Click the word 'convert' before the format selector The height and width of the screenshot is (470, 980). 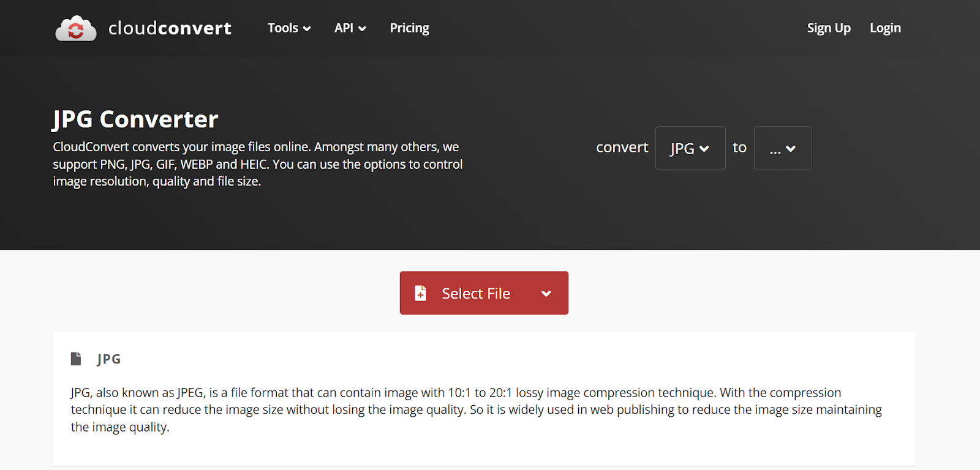pyautogui.click(x=622, y=147)
